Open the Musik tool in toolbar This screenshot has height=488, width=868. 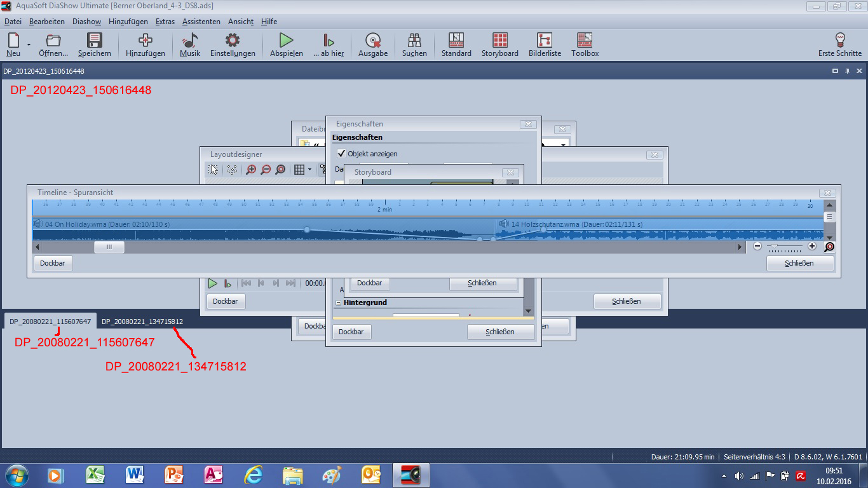click(189, 41)
